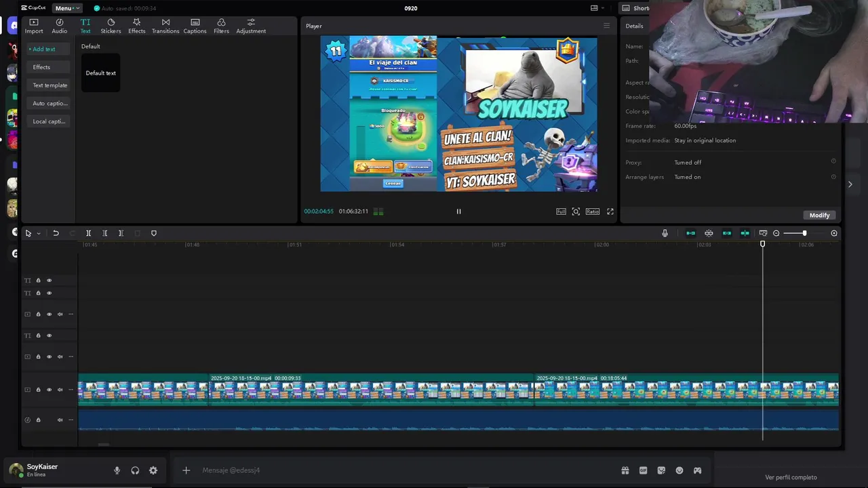The image size is (868, 488).
Task: Select the clip labeled 00:00:09:33
Action: (x=371, y=390)
